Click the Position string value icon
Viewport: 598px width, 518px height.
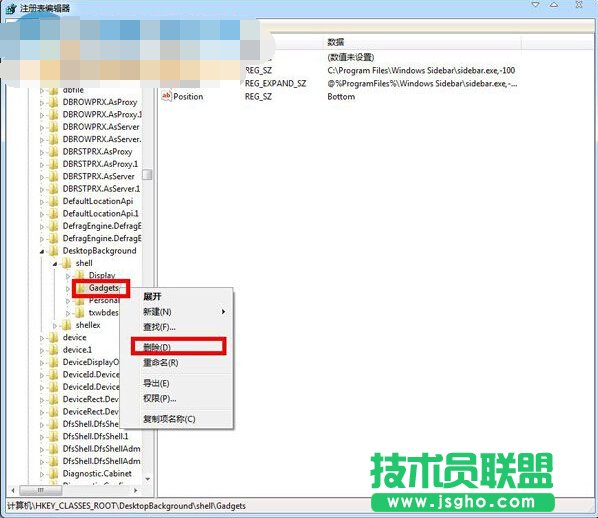(x=166, y=96)
